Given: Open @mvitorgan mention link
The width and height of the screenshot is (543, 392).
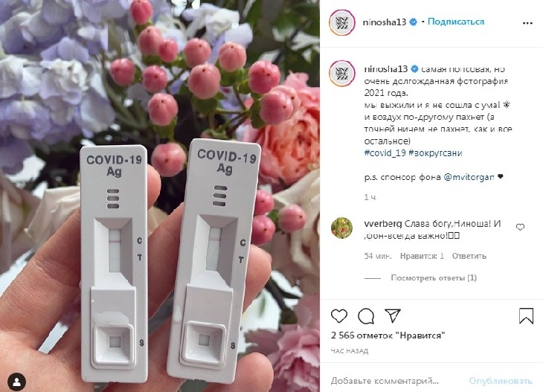Looking at the screenshot, I should 469,177.
